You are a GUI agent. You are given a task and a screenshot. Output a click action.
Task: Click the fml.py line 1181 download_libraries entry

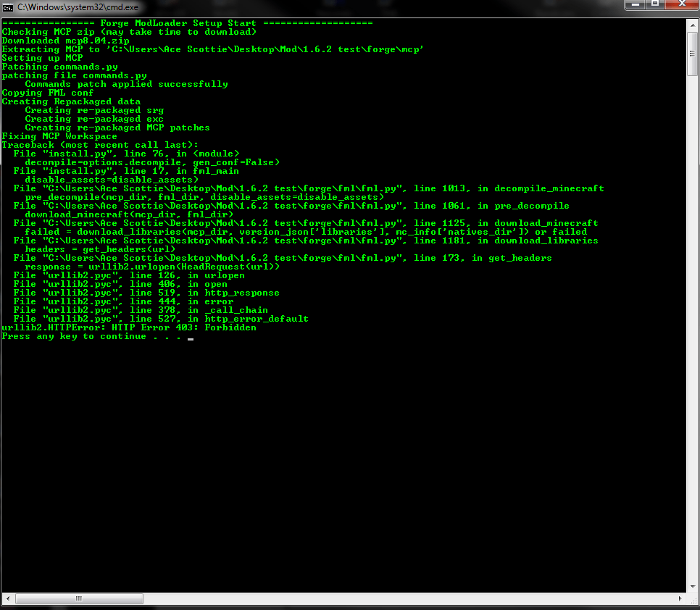click(x=306, y=241)
